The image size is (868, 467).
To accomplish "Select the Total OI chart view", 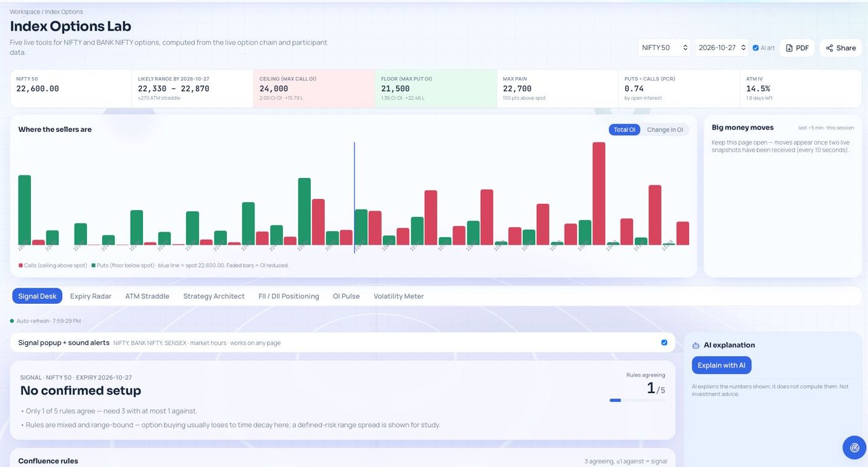I will (x=624, y=129).
